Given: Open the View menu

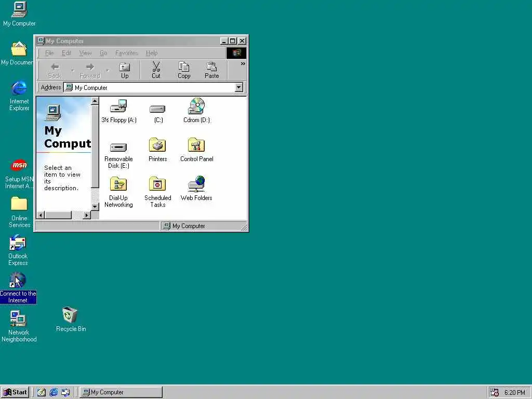Looking at the screenshot, I should [x=85, y=53].
